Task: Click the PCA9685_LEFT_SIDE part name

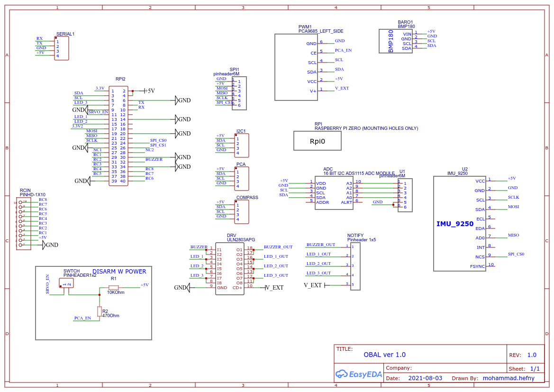Action: (x=321, y=31)
